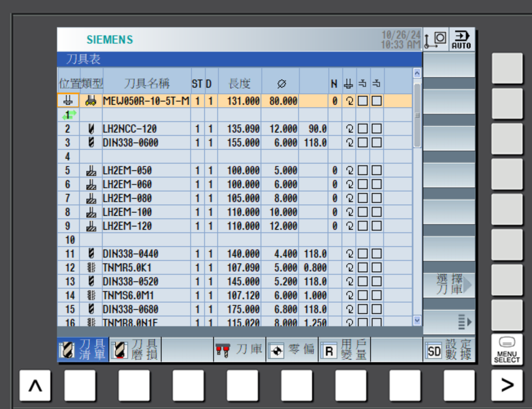The height and width of the screenshot is (409, 532).
Task: Click tap icon for TNMR5.0K1
Action: tap(91, 267)
